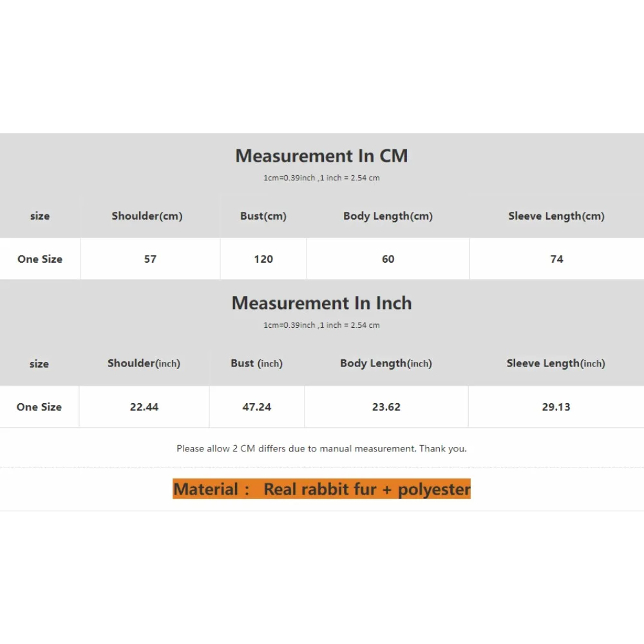Click the 'Shoulder(inch)' column header

click(144, 363)
